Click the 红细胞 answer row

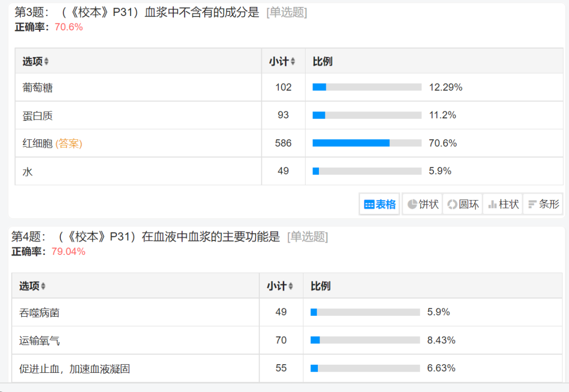(x=289, y=143)
